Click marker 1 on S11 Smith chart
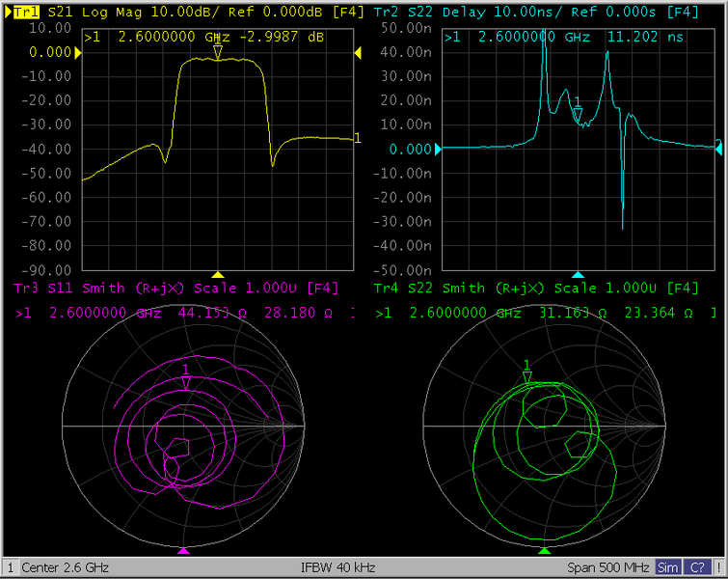Image resolution: width=728 pixels, height=579 pixels. click(x=186, y=382)
